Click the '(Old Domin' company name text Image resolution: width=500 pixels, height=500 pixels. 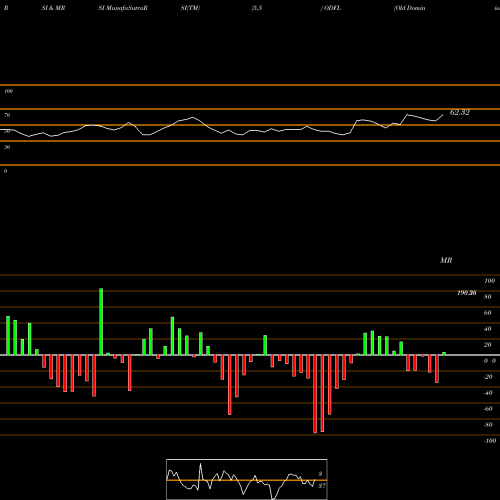click(409, 8)
